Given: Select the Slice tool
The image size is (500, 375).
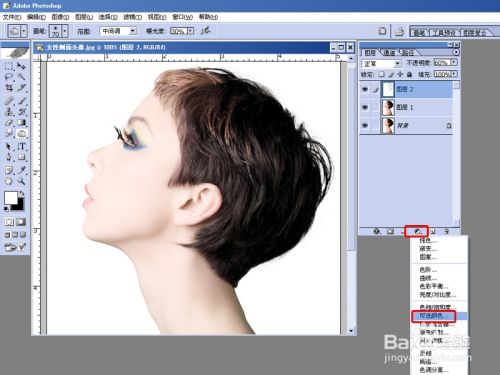Looking at the screenshot, I should 21,88.
